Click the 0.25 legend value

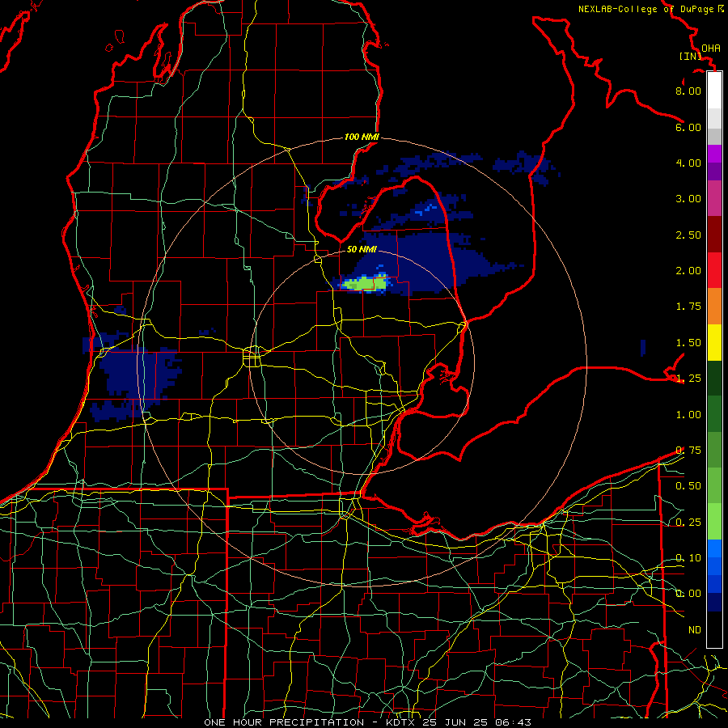point(688,523)
